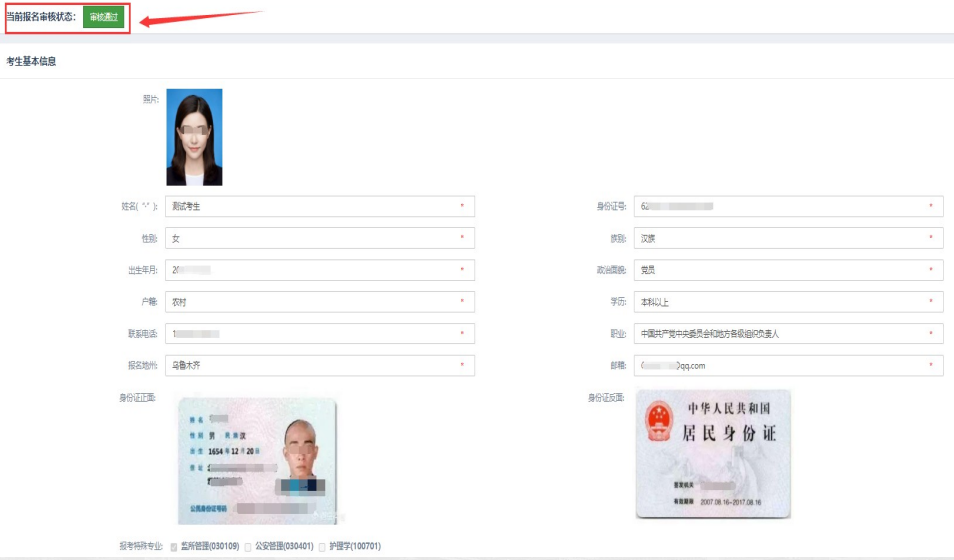Click the candidate's portrait photo
The height and width of the screenshot is (560, 954).
point(194,137)
